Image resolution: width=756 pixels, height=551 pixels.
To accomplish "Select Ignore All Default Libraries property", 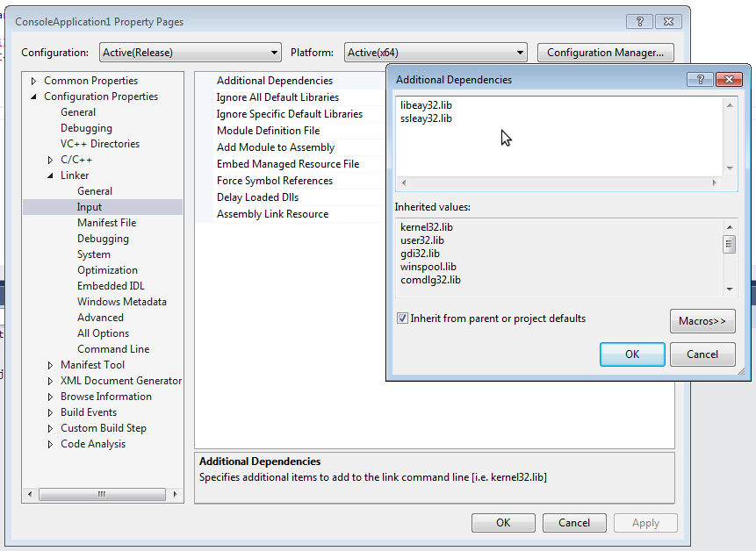I will pos(277,97).
